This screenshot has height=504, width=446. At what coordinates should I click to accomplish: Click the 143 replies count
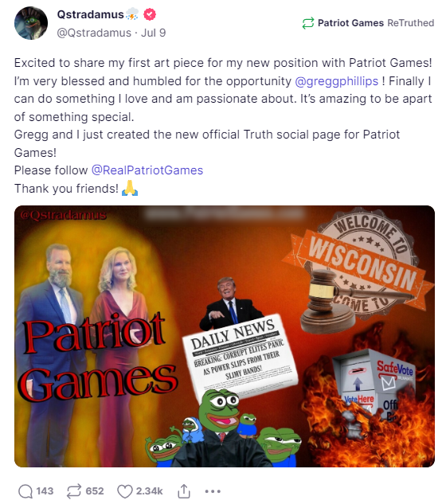(x=45, y=491)
